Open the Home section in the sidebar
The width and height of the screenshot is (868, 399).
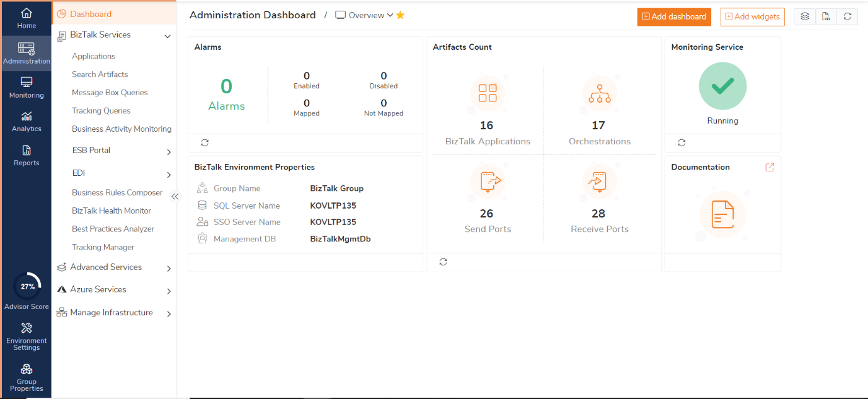[26, 18]
